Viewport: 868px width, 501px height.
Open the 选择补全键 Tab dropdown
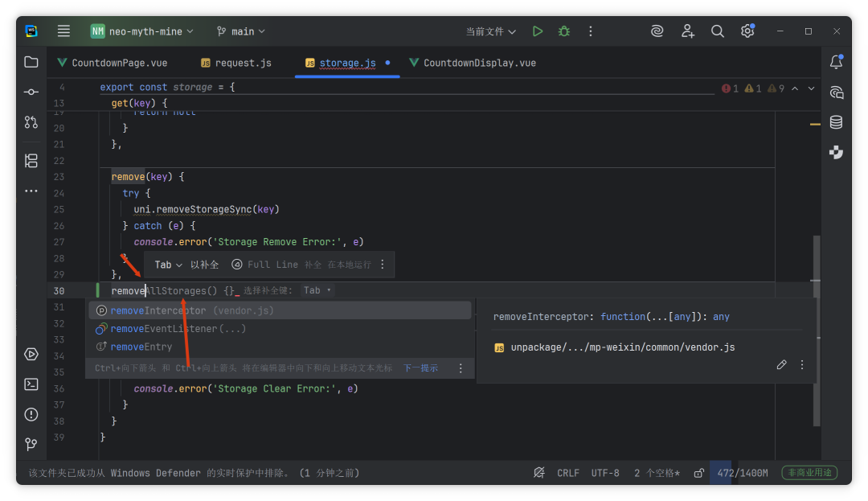(317, 290)
